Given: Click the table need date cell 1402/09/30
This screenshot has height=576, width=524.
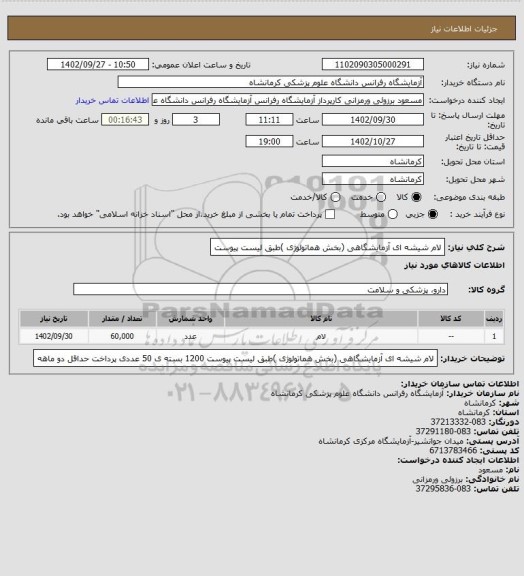Looking at the screenshot, I should click(x=54, y=336).
